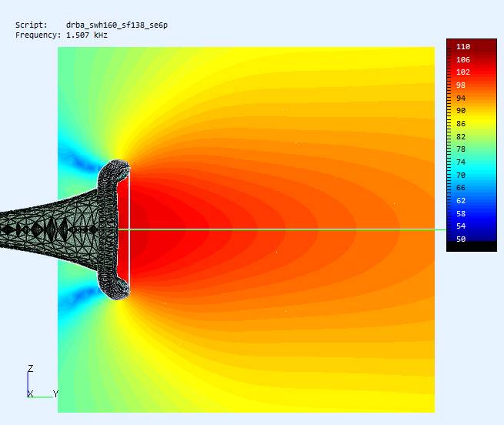
Task: Click the 70 value on color scale
Action: point(461,176)
